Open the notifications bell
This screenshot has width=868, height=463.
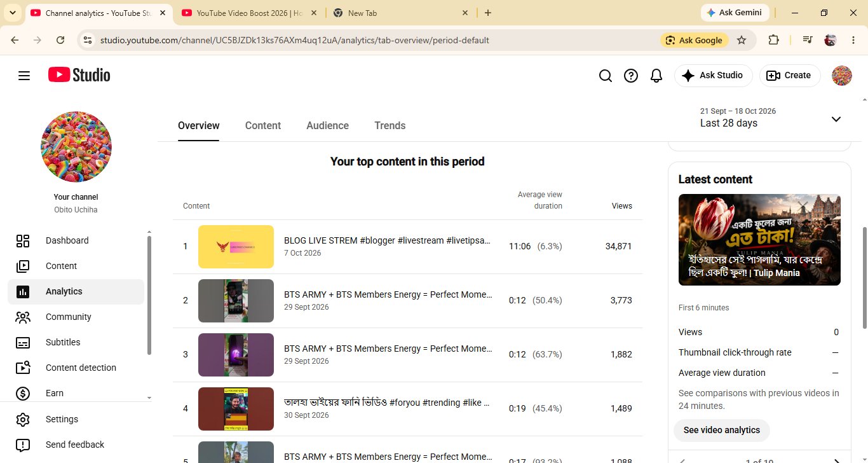coord(656,76)
